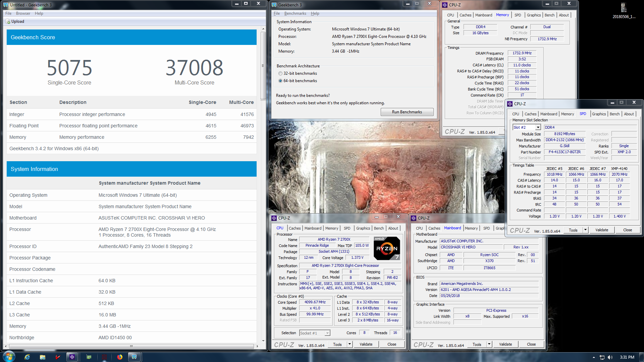This screenshot has height=362, width=644.
Task: Click Ryzen 7 logo in CPU-Z
Action: point(387,248)
